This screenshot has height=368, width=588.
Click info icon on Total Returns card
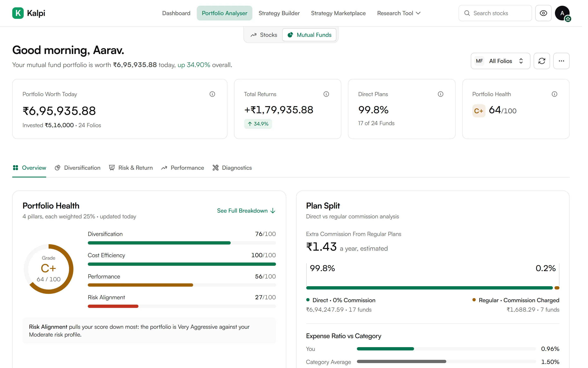pyautogui.click(x=326, y=94)
